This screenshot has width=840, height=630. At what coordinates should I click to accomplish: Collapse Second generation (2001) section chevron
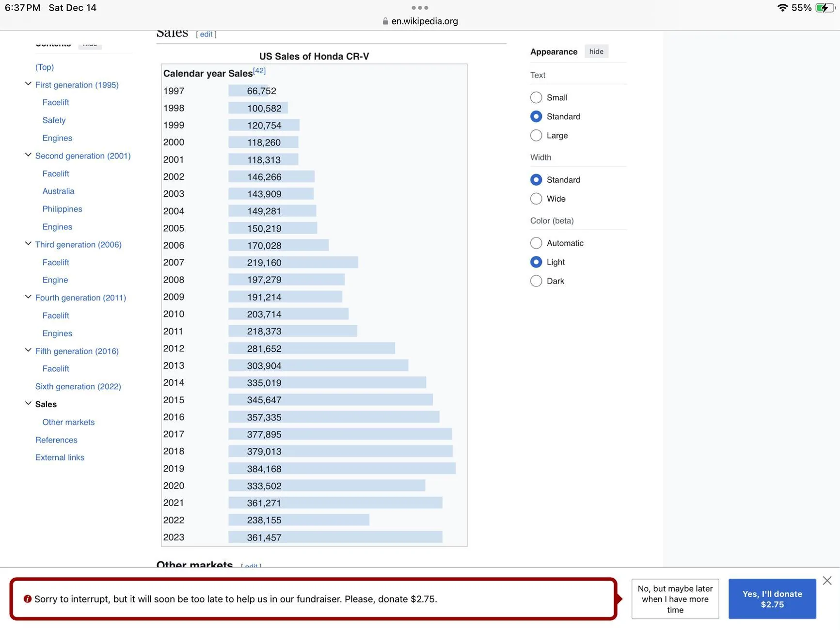[28, 155]
